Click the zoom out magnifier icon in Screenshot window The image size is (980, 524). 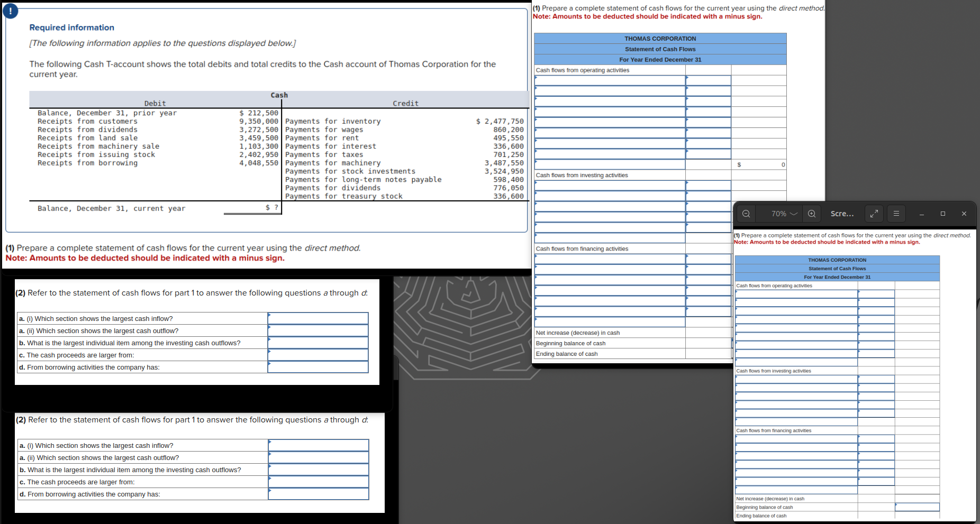tap(746, 214)
